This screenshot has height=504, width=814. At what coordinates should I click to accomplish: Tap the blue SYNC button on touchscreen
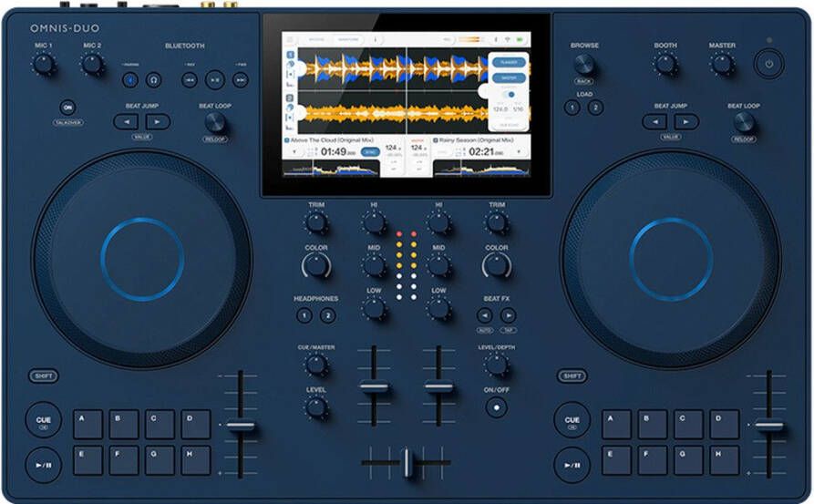point(370,151)
